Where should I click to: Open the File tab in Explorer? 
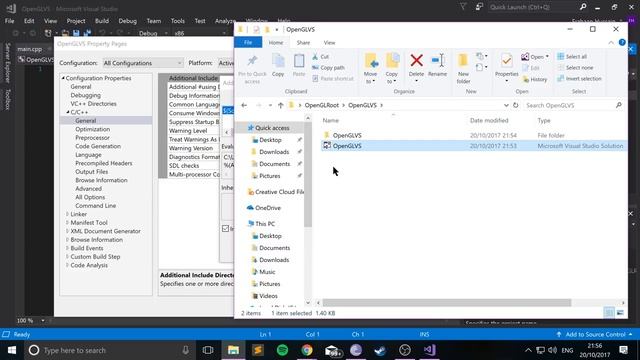click(x=248, y=42)
